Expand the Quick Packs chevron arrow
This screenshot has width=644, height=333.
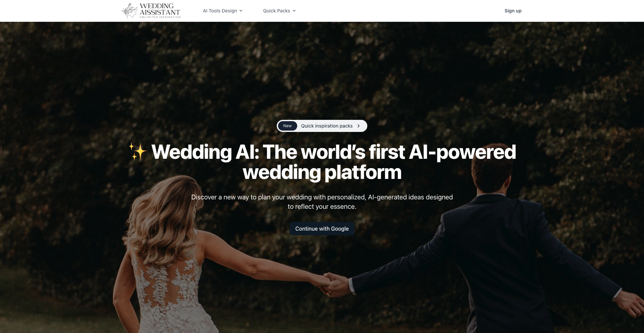coord(294,11)
